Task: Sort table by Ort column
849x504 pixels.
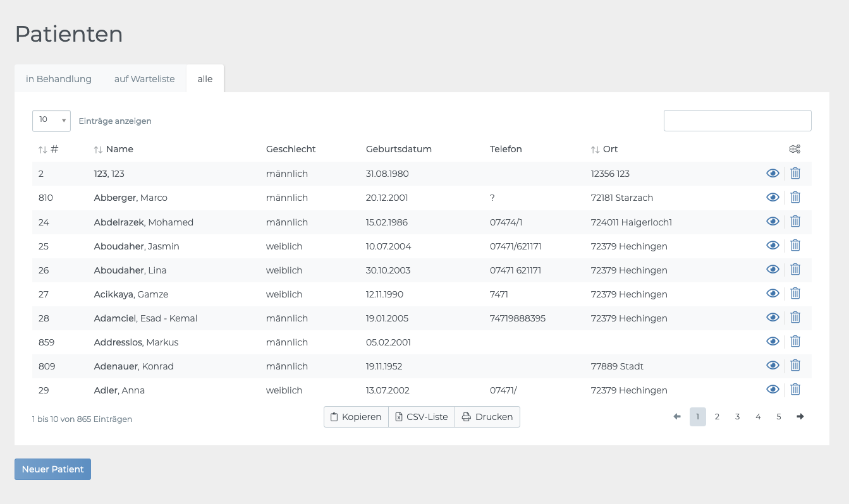Action: [x=609, y=150]
